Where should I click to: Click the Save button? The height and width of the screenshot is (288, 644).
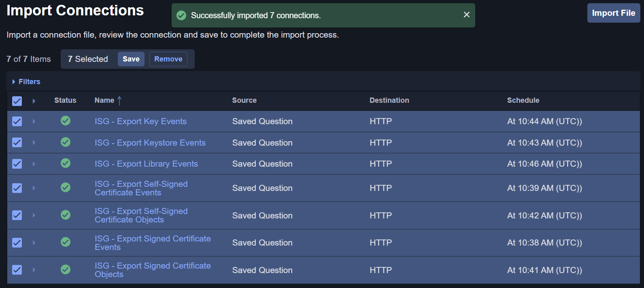tap(131, 59)
